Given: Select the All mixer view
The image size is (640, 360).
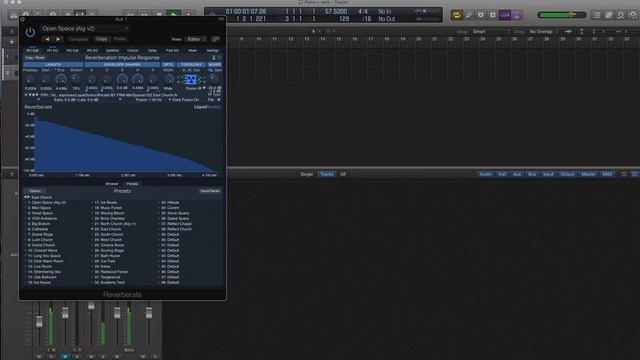Looking at the screenshot, I should (343, 174).
